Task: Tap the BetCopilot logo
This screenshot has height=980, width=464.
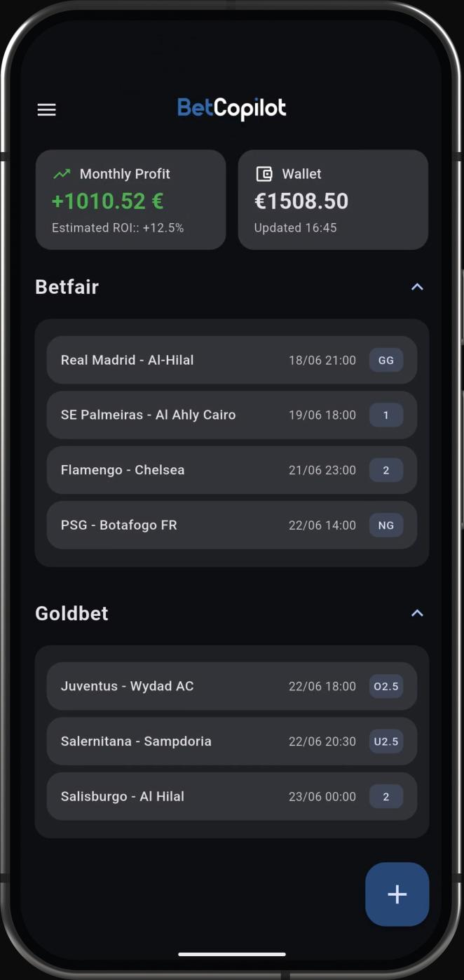Action: (x=232, y=109)
